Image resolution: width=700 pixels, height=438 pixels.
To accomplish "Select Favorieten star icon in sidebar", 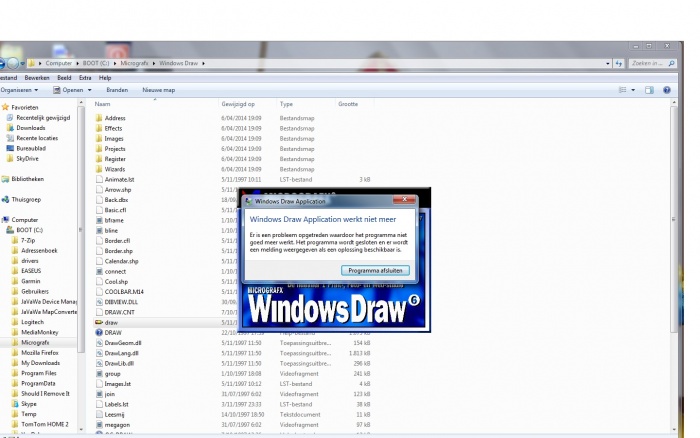I will (x=5, y=107).
